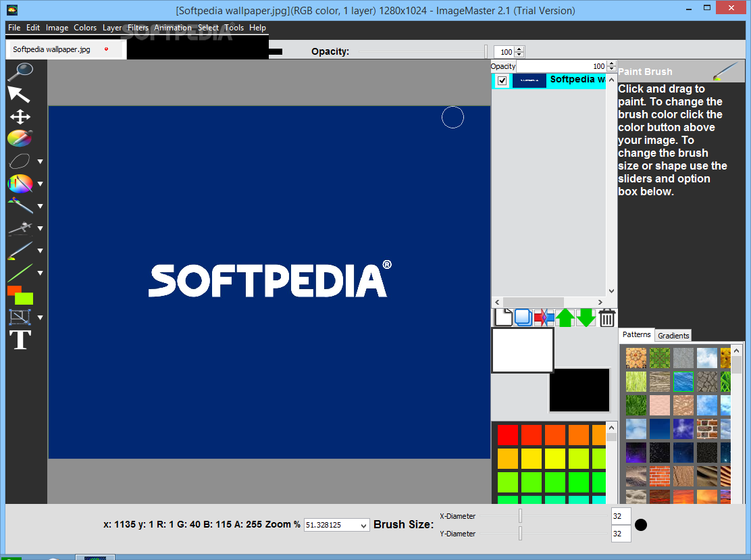Create a new layer with page icon

(x=503, y=317)
